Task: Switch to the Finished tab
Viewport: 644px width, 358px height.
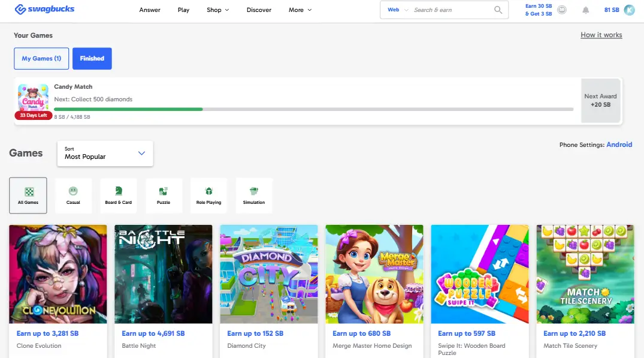Action: coord(92,59)
